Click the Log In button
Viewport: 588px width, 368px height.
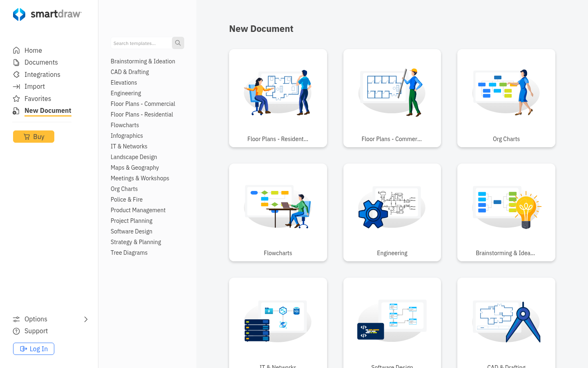(x=33, y=349)
